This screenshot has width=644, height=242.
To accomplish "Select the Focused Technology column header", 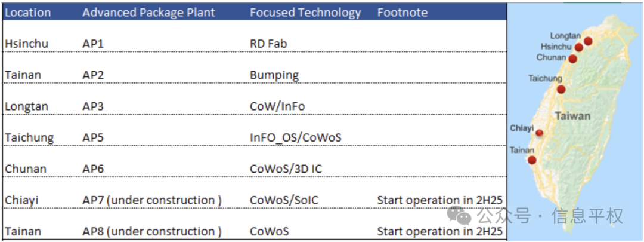I will coord(305,13).
